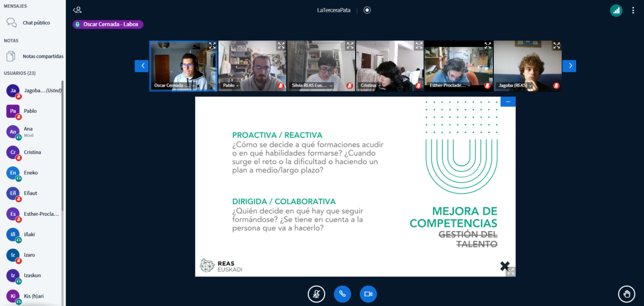Toggle the microphone mute button
Screen dimensions: 644x306
pos(316,294)
